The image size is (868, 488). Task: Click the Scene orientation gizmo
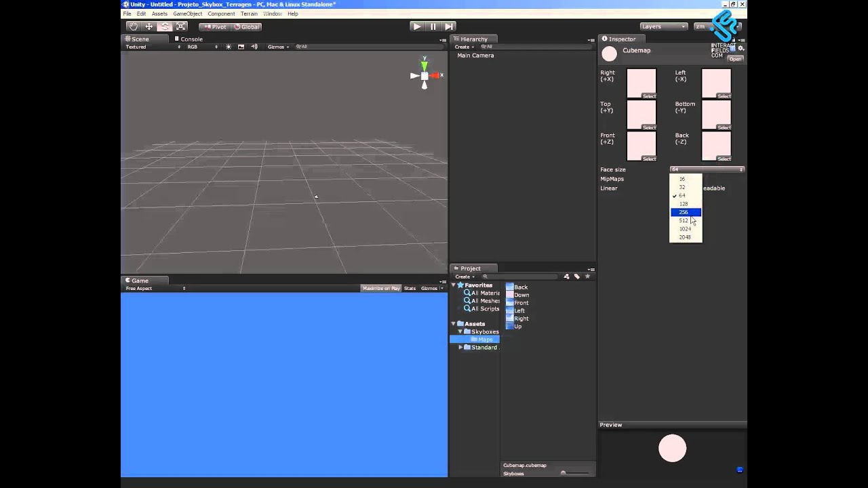click(425, 74)
